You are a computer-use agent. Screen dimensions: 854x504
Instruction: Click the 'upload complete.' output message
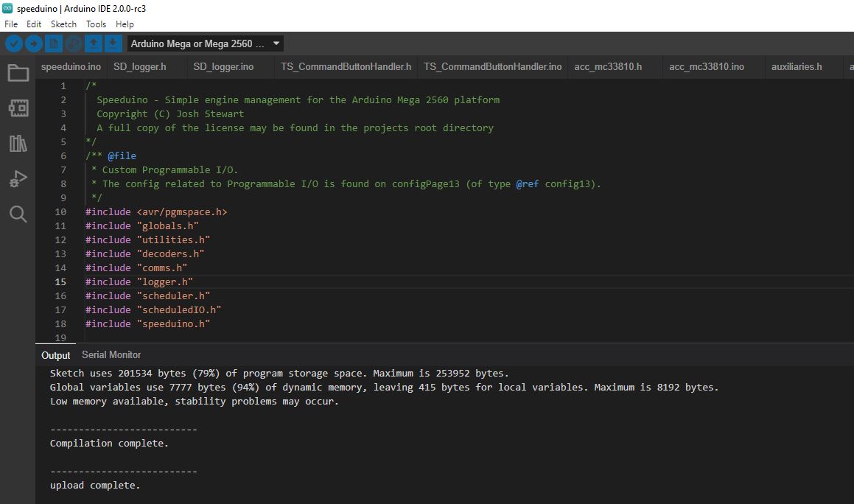click(95, 486)
